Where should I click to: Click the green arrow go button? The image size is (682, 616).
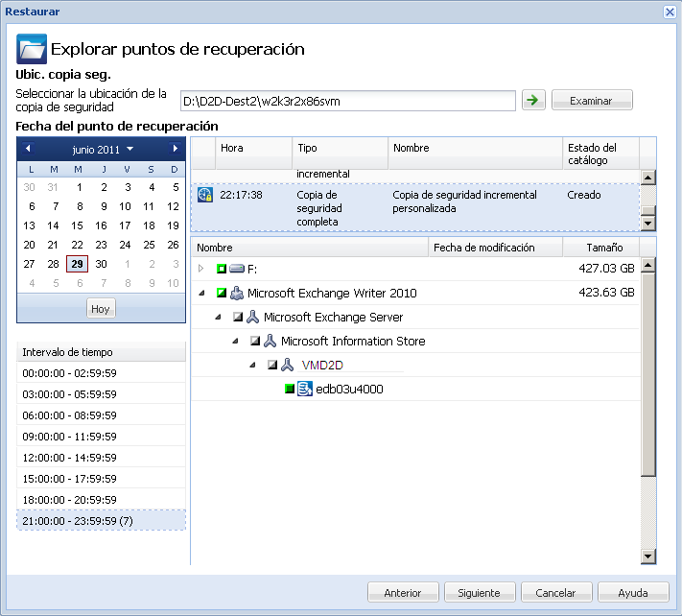(x=531, y=101)
